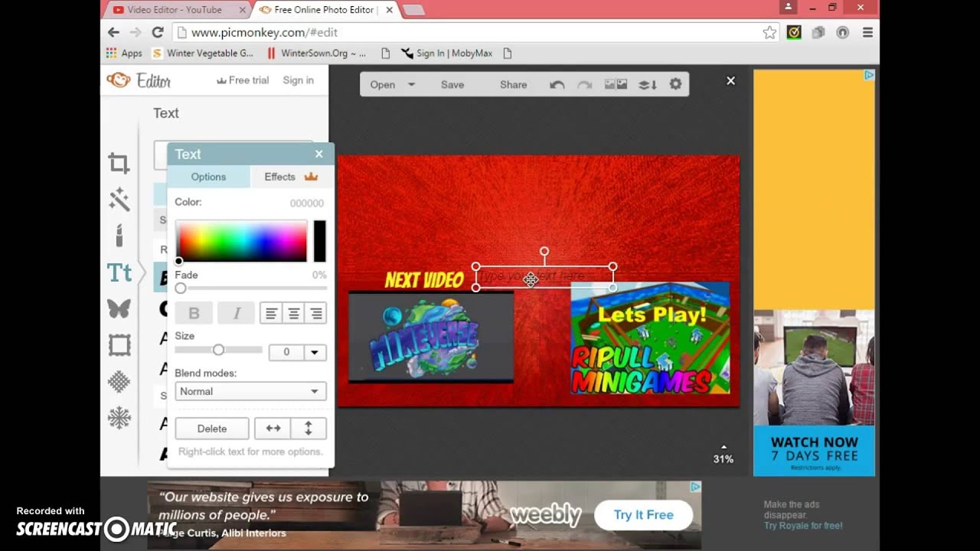Viewport: 980px width, 551px height.
Task: Align text to the right
Action: click(x=315, y=313)
